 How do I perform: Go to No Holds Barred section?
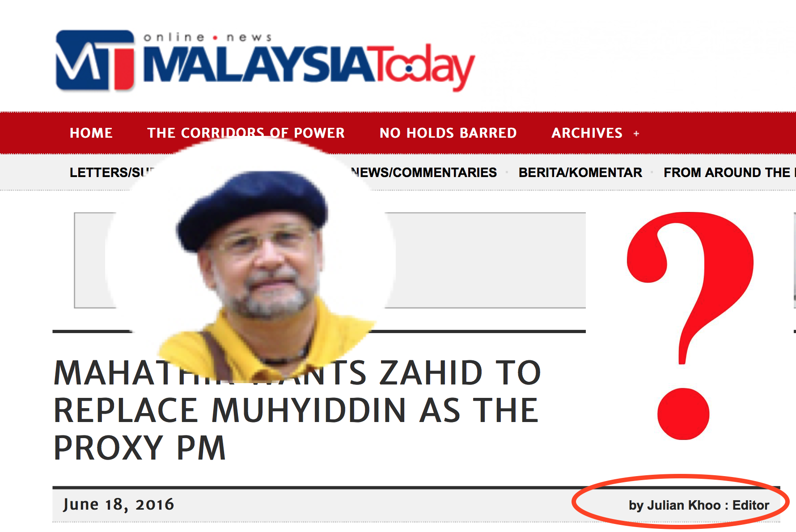pos(448,133)
